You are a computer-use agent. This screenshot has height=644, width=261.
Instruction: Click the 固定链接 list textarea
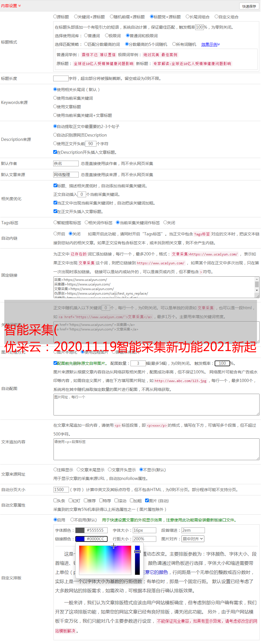click(156, 287)
